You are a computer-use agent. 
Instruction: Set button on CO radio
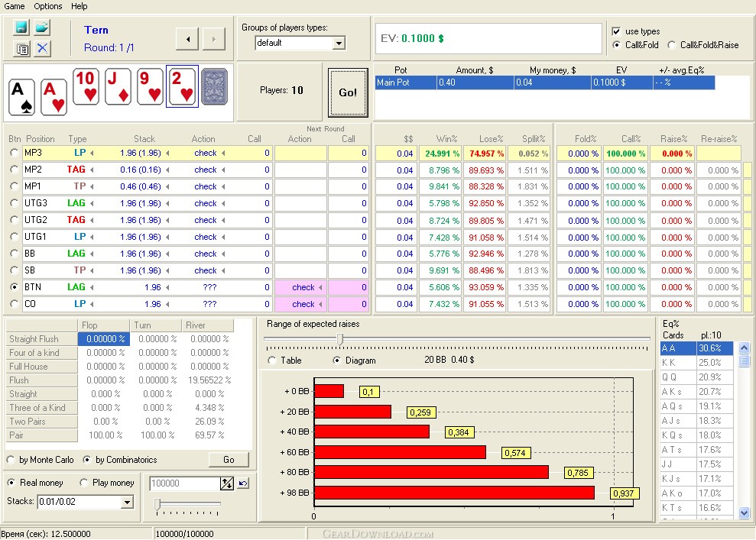click(14, 304)
